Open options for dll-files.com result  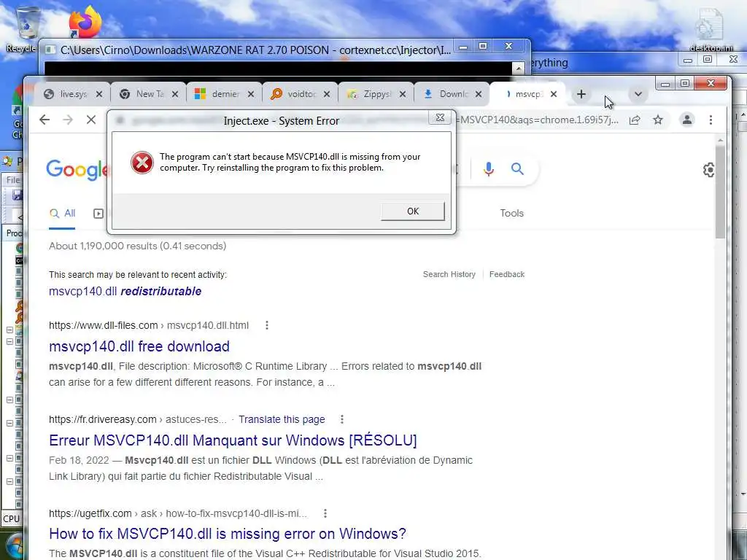pos(267,325)
